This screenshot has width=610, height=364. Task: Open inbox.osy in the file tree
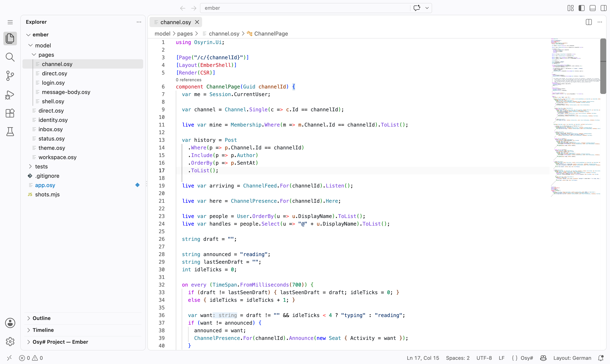83,129
